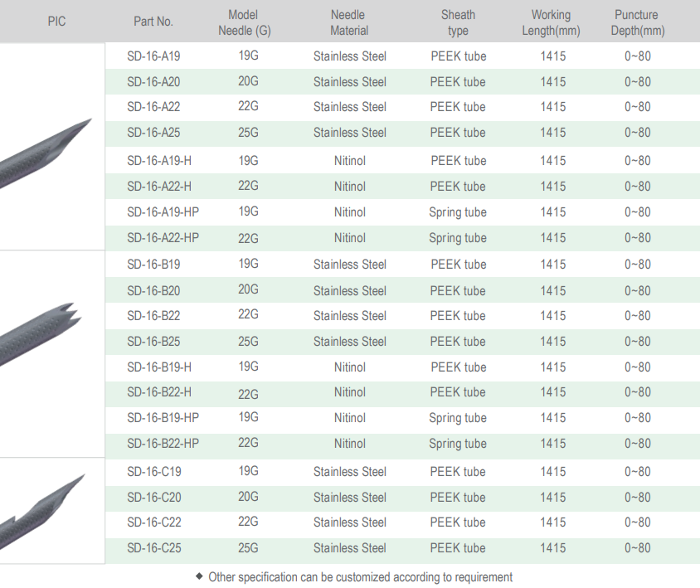Select part number SD-16-A19
This screenshot has height=588, width=700.
pos(153,56)
